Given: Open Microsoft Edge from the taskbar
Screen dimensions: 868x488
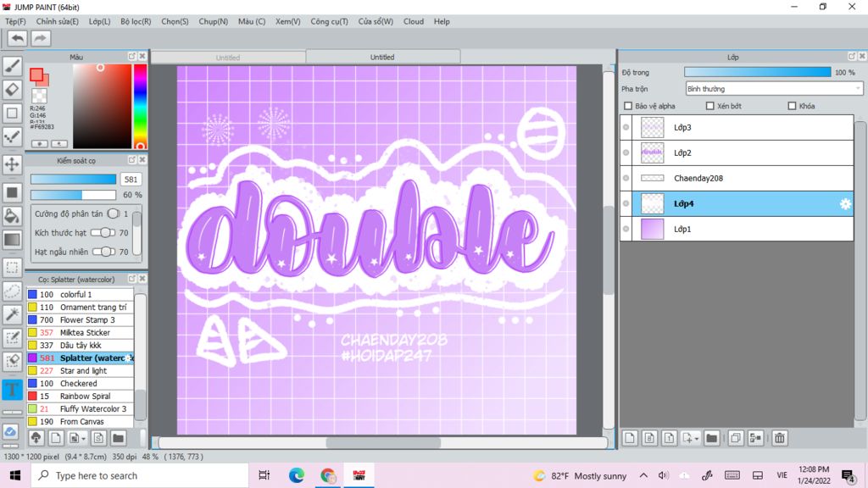Looking at the screenshot, I should [296, 475].
